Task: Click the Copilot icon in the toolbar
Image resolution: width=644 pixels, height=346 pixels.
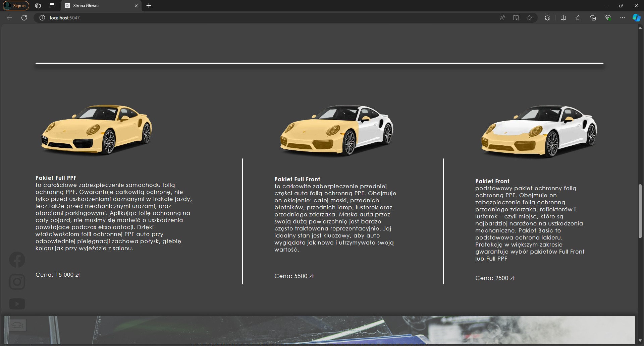Action: click(x=636, y=18)
